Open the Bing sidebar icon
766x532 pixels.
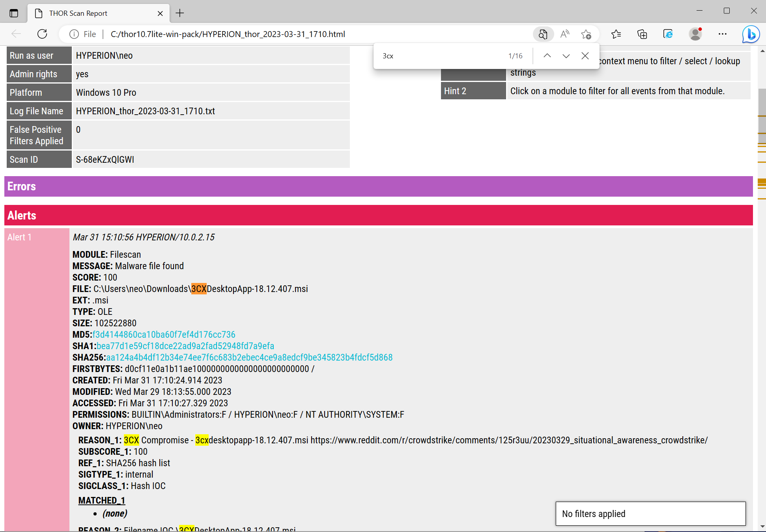click(x=751, y=34)
